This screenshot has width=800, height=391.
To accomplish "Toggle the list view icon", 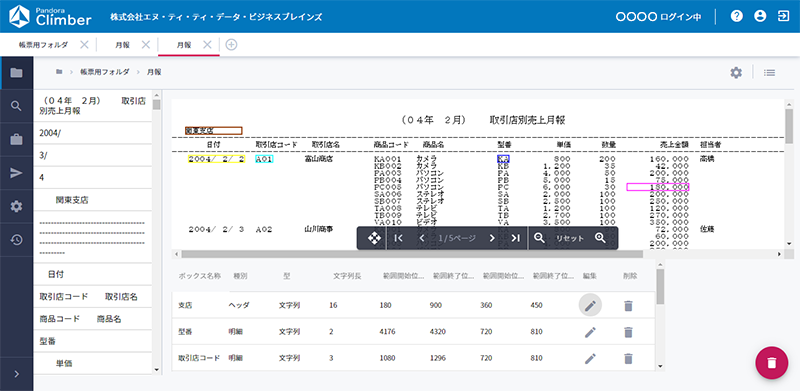I will [769, 72].
